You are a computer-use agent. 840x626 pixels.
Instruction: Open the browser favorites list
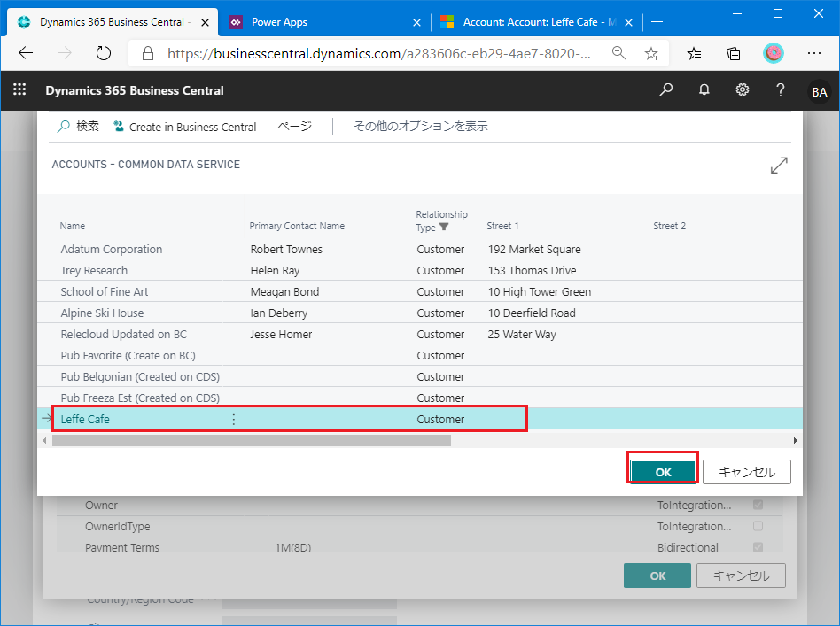(694, 53)
